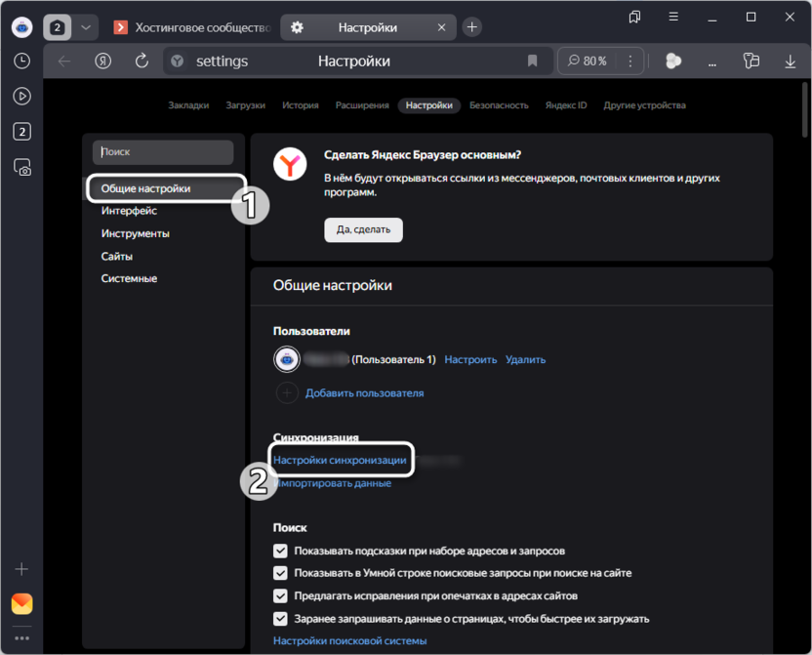Open the browser main menu hamburger icon

point(673,17)
